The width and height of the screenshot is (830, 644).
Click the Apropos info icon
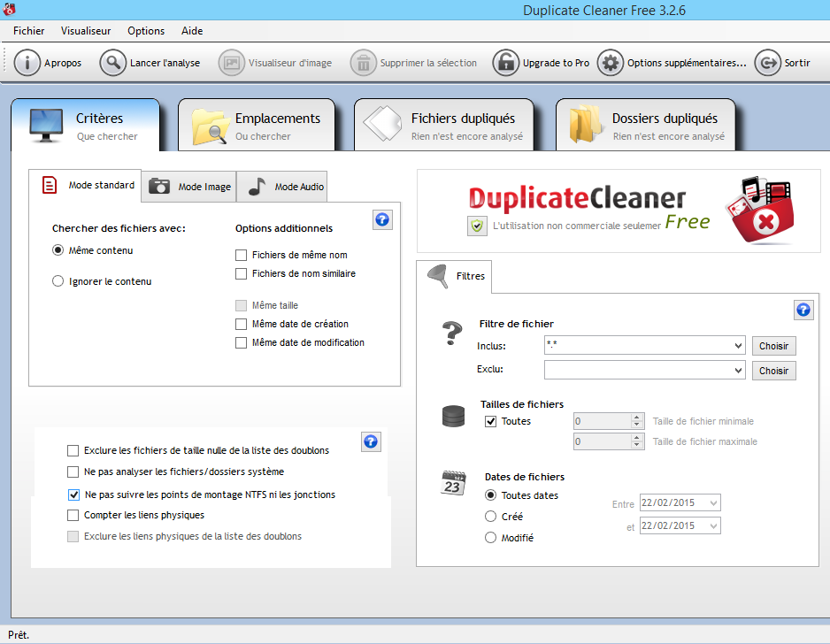[27, 63]
